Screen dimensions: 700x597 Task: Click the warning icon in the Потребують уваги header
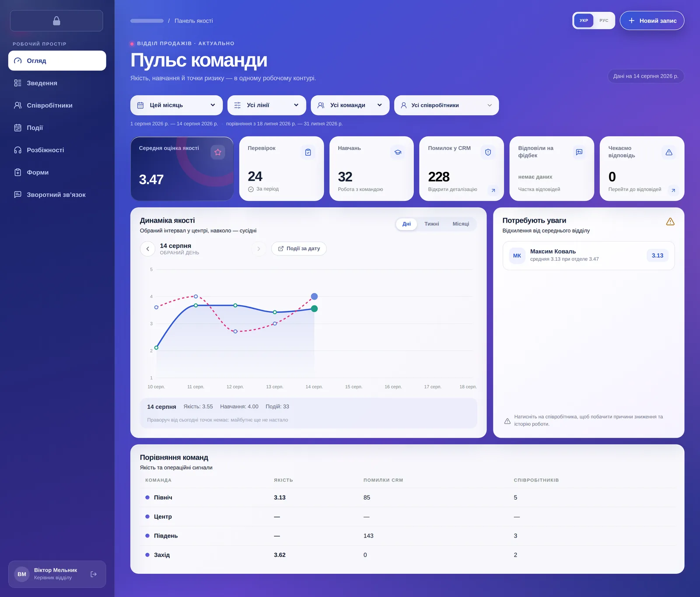pyautogui.click(x=670, y=222)
